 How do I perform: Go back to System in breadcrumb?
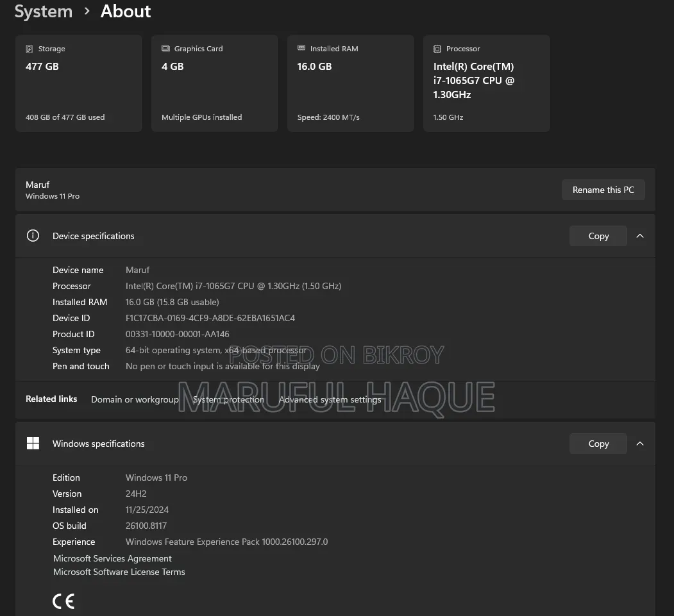44,11
